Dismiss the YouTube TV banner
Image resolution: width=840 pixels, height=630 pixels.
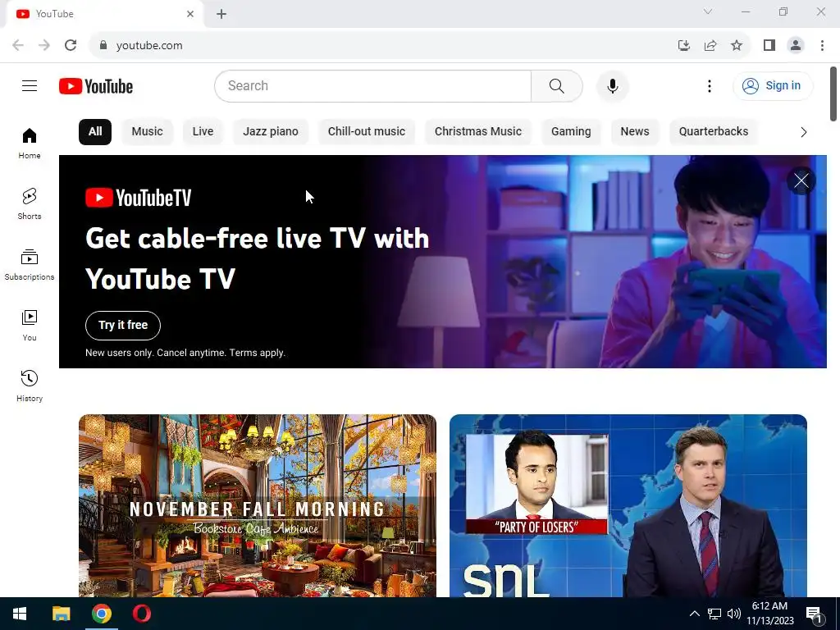pyautogui.click(x=801, y=181)
